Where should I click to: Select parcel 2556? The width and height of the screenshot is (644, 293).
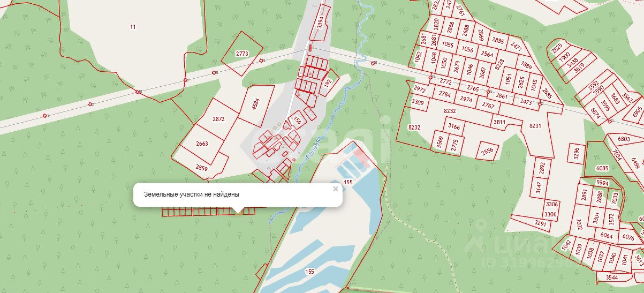tap(487, 151)
